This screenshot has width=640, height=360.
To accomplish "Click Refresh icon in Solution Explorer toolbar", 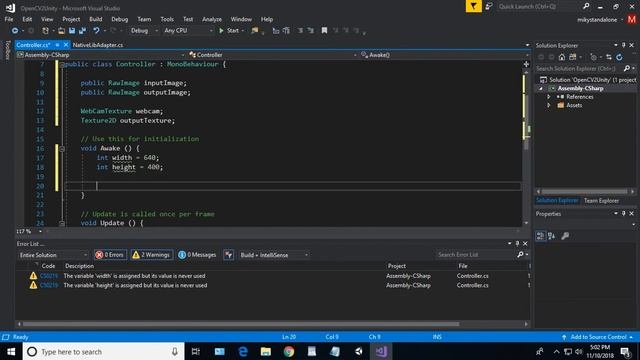I will 619,57.
